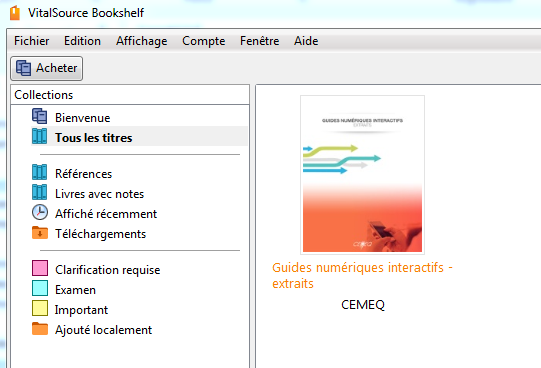541x368 pixels.
Task: Open Téléchargements label
Action: pos(100,234)
